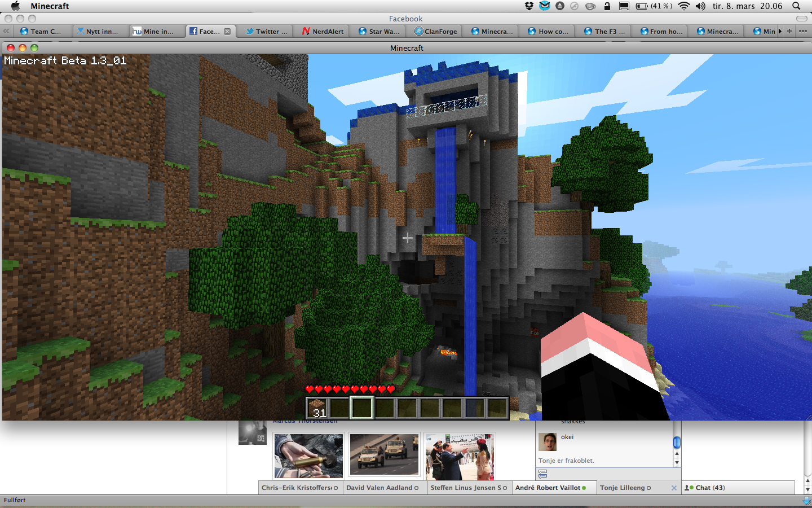Click scroll-down arrow in the chat window

click(x=677, y=462)
